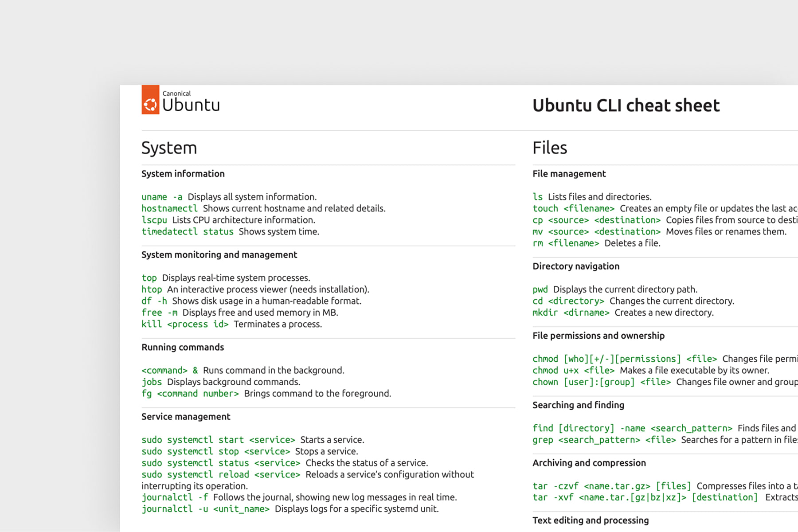Click 'grep <search_pattern> <file>' command

(604, 440)
